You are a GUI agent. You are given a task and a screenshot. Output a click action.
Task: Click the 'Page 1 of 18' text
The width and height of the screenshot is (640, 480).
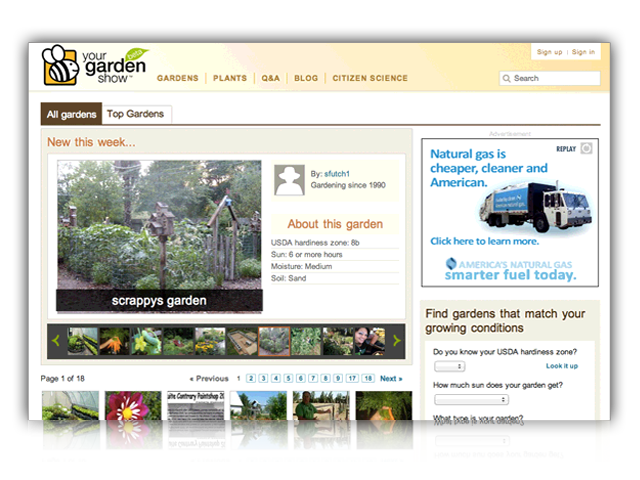(62, 379)
